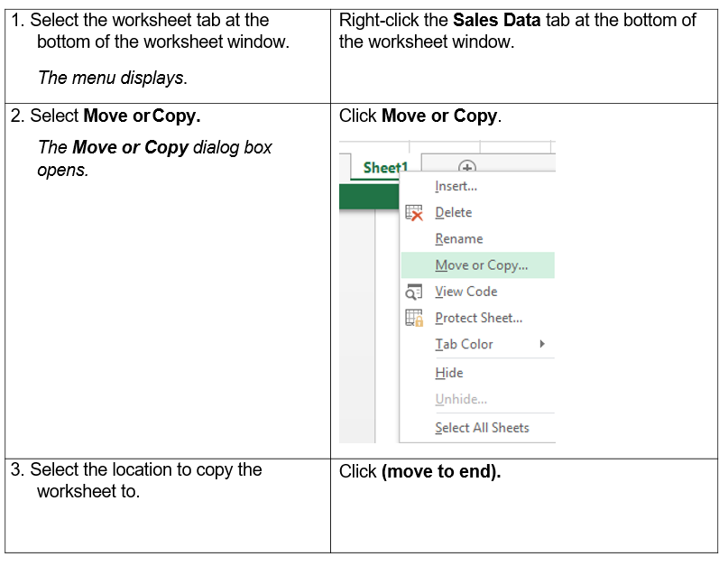
Task: Click the bold Sales Data text
Action: (496, 20)
